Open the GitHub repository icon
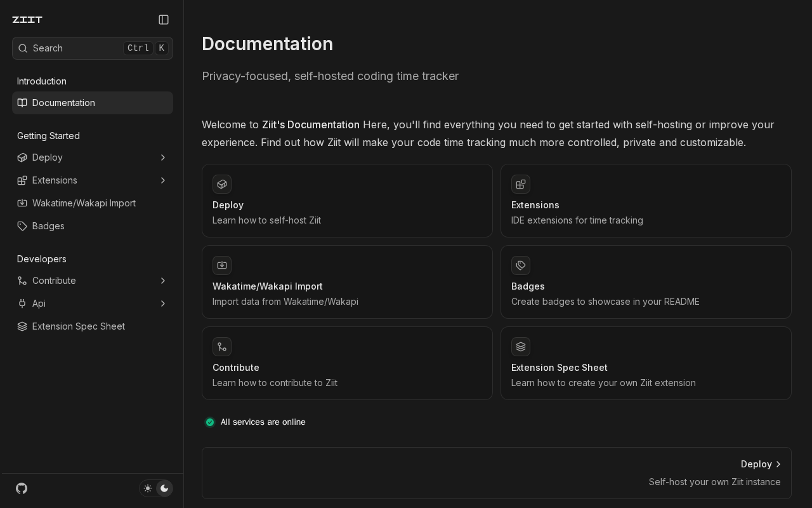812x508 pixels. [x=22, y=488]
